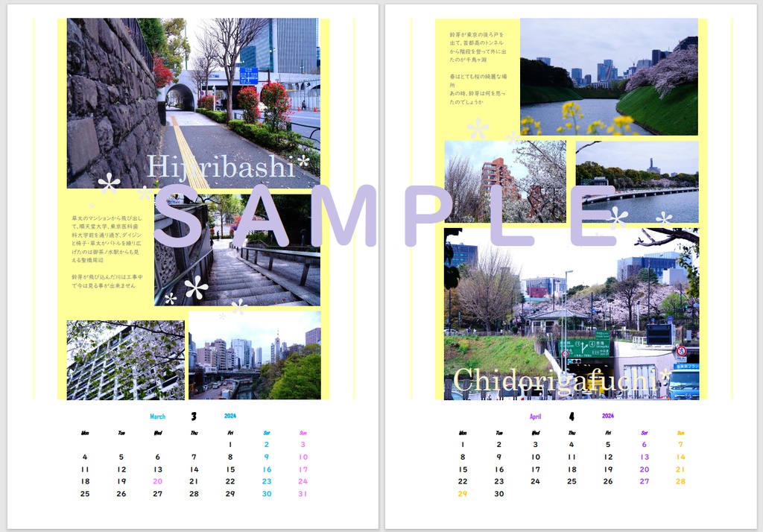Click the Hijiribashi stone wall sidewalk photo

[193, 103]
